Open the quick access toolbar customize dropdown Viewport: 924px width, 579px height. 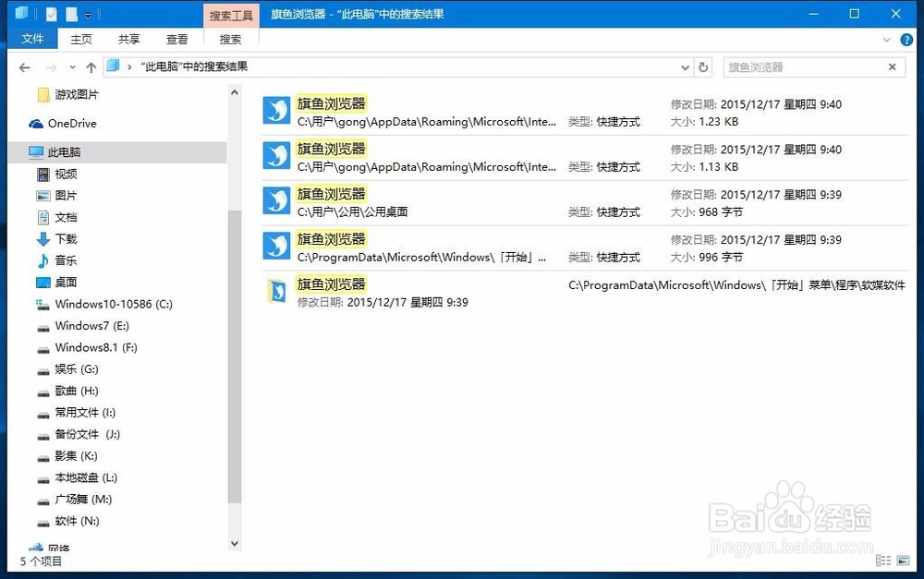click(88, 15)
